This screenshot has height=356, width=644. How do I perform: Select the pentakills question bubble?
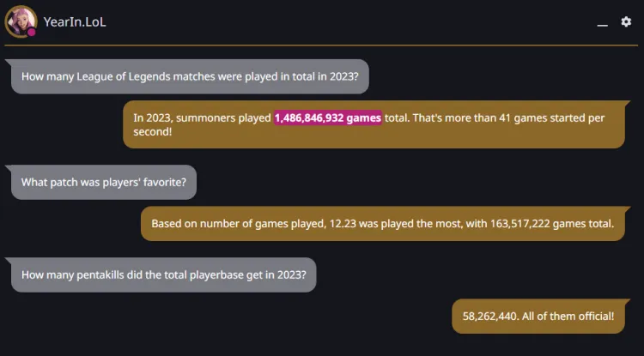(161, 275)
